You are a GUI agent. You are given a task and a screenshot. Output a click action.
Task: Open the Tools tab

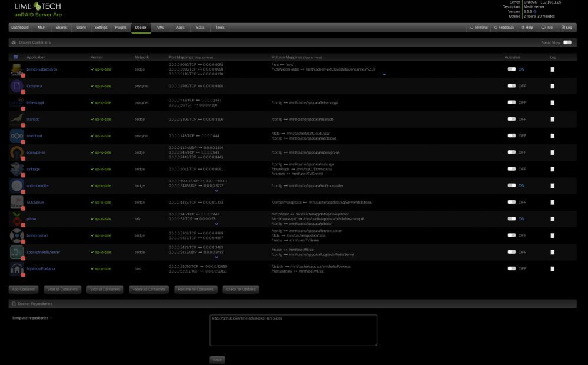pos(220,28)
